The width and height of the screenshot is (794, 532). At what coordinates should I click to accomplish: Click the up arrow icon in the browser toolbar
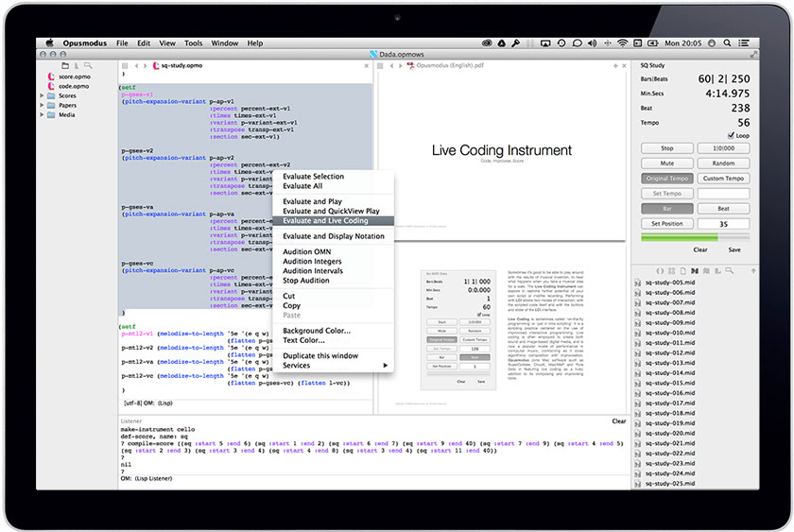(x=753, y=271)
